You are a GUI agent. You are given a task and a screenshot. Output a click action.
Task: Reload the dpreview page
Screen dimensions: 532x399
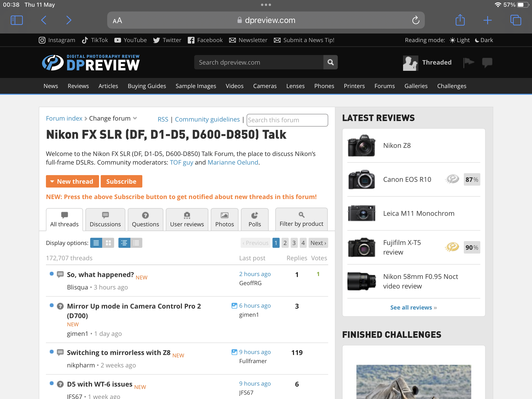[416, 20]
